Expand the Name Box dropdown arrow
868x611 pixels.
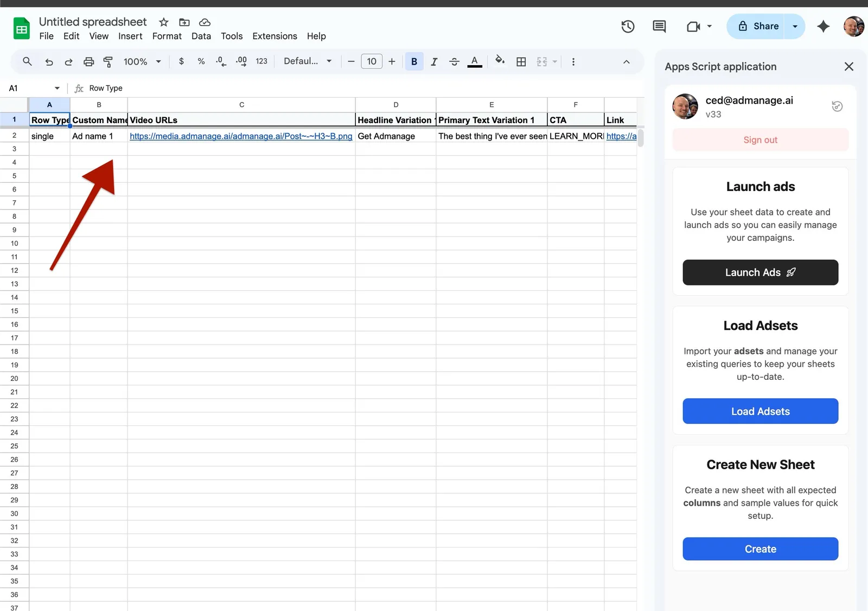click(57, 88)
